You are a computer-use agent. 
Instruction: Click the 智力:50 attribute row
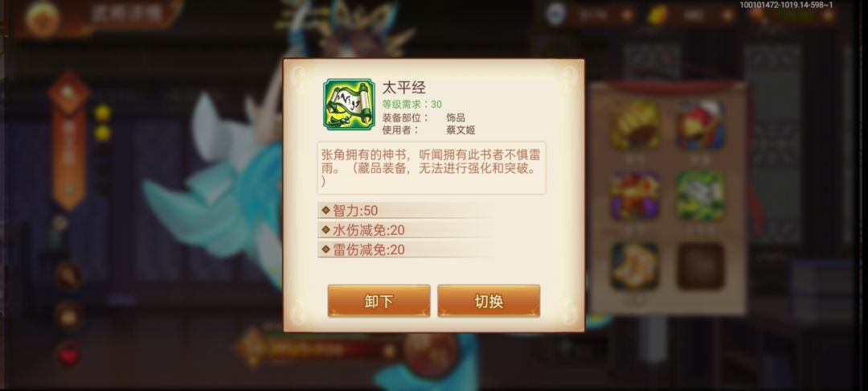tap(406, 211)
